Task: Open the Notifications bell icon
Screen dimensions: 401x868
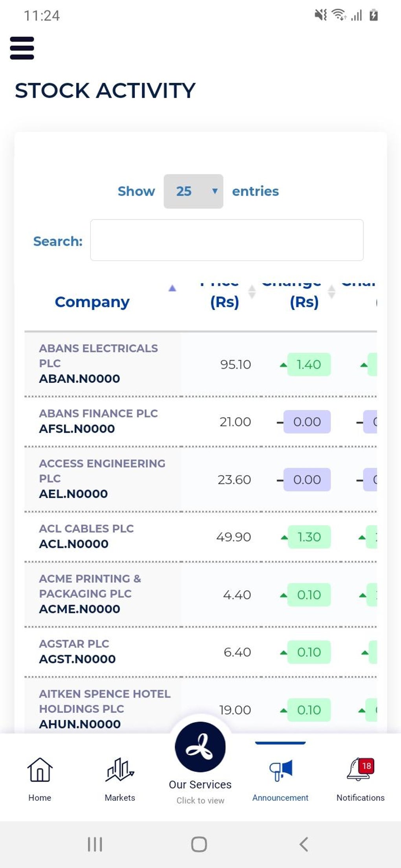Action: 360,770
